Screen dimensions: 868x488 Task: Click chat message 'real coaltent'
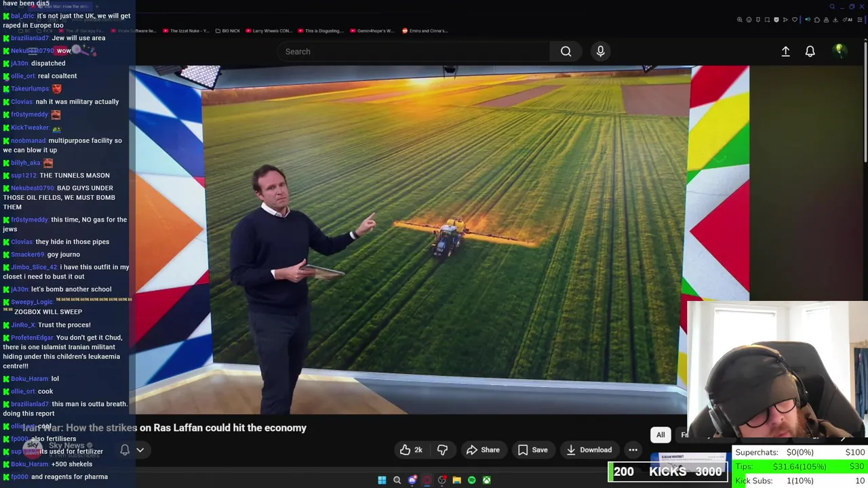pyautogui.click(x=58, y=76)
